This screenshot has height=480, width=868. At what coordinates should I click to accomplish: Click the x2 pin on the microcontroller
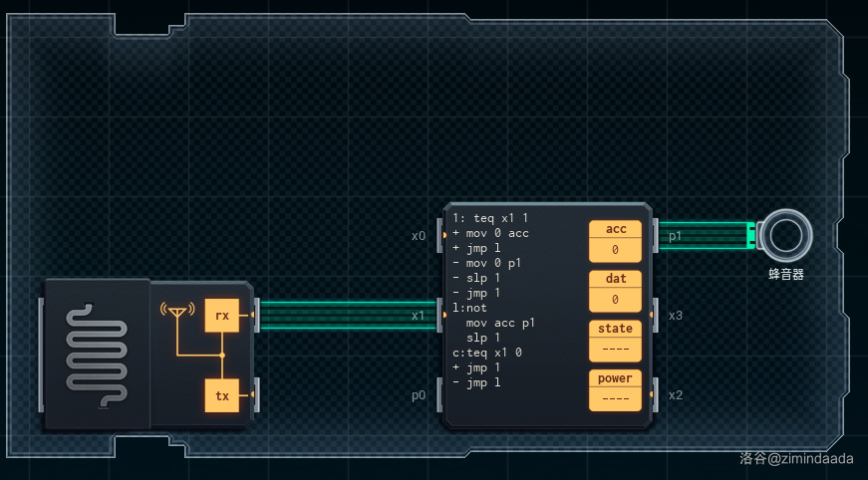[x=654, y=395]
